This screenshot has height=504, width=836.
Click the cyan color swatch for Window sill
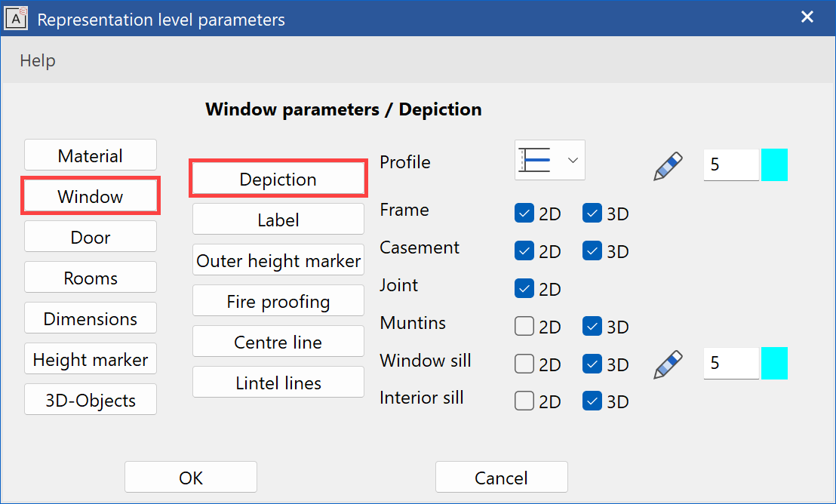pyautogui.click(x=774, y=363)
